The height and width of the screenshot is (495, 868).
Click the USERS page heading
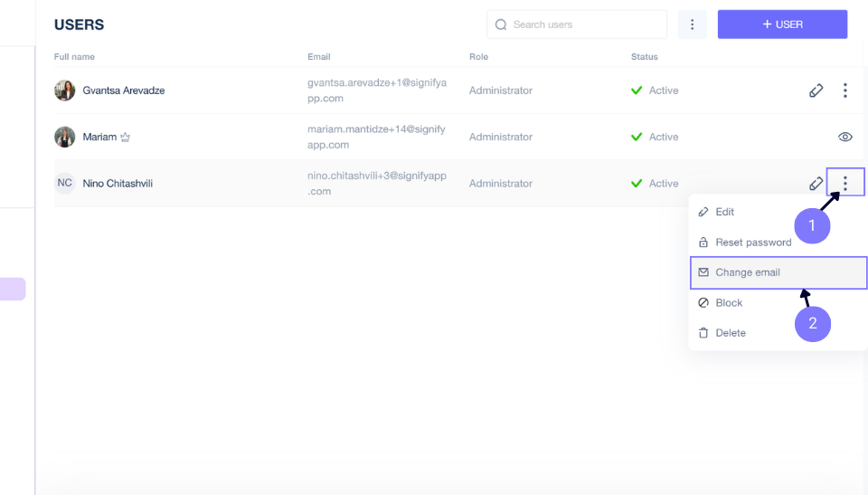(x=80, y=24)
